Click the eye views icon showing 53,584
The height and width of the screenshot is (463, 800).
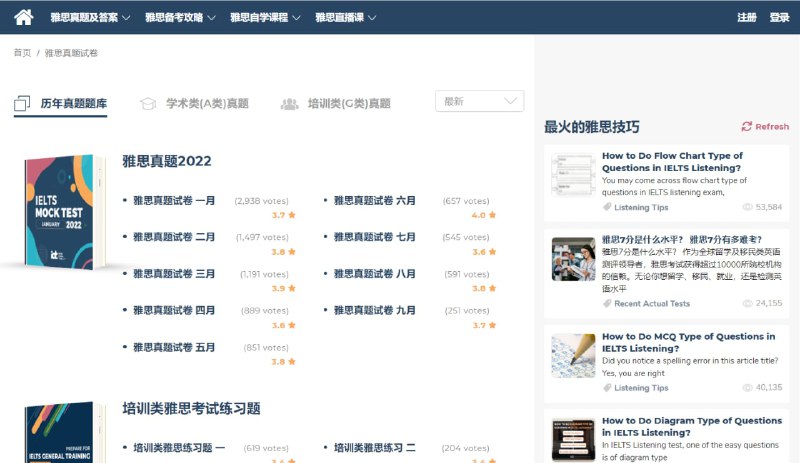[x=747, y=207]
